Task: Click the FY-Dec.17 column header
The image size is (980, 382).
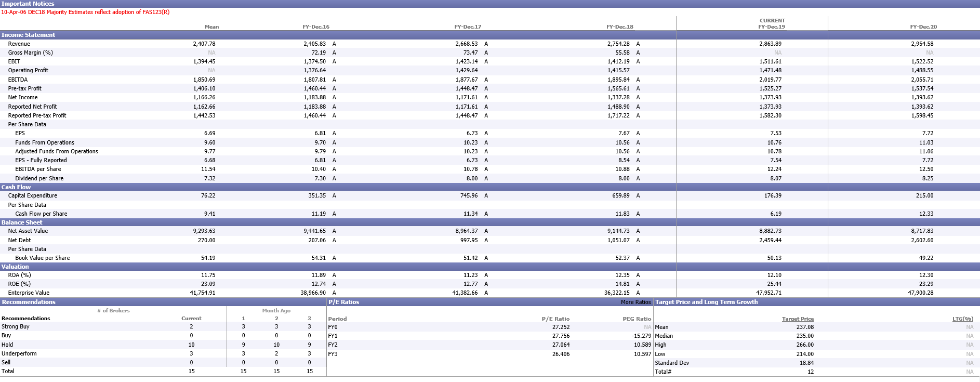Action: (x=468, y=27)
